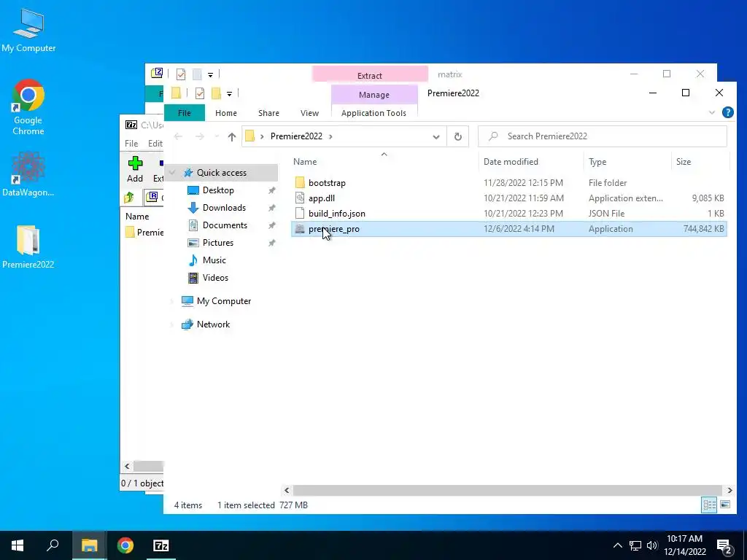Select the app.dll file
The height and width of the screenshot is (560, 747).
point(322,198)
